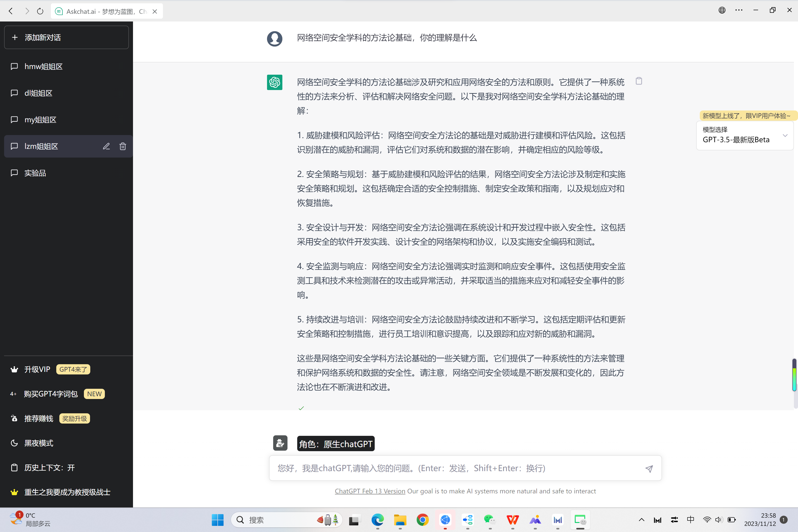798x532 pixels.
Task: Delete lzm姐姐区 chat with trash icon
Action: pyautogui.click(x=123, y=146)
